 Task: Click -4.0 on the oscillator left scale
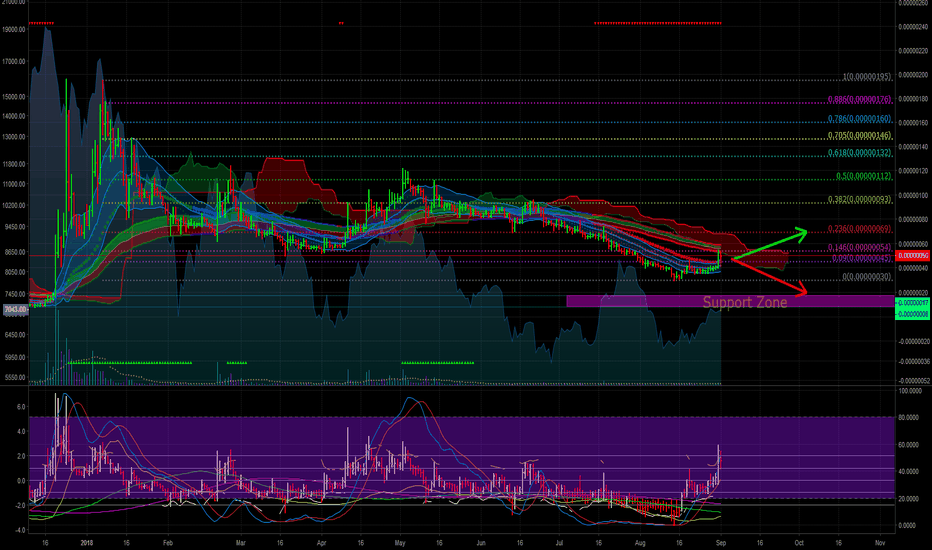[20, 530]
